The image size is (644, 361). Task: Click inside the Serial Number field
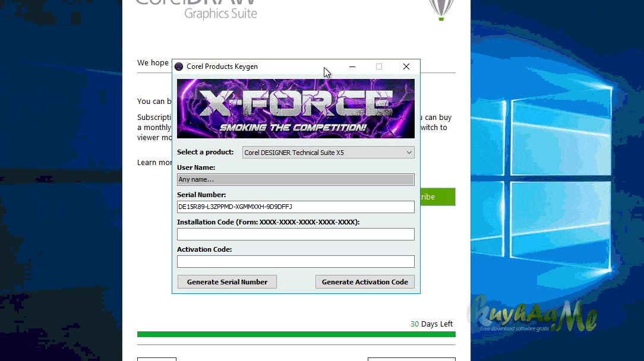point(295,207)
